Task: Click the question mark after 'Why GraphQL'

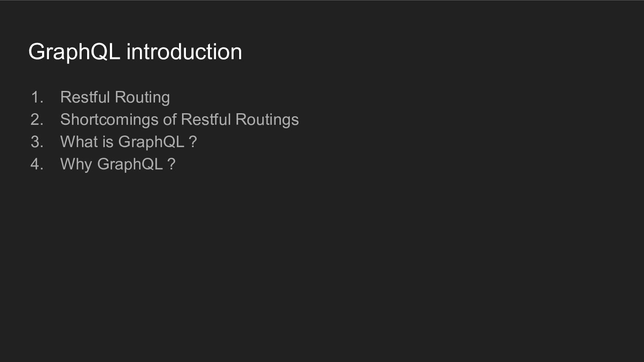Action: (x=171, y=164)
